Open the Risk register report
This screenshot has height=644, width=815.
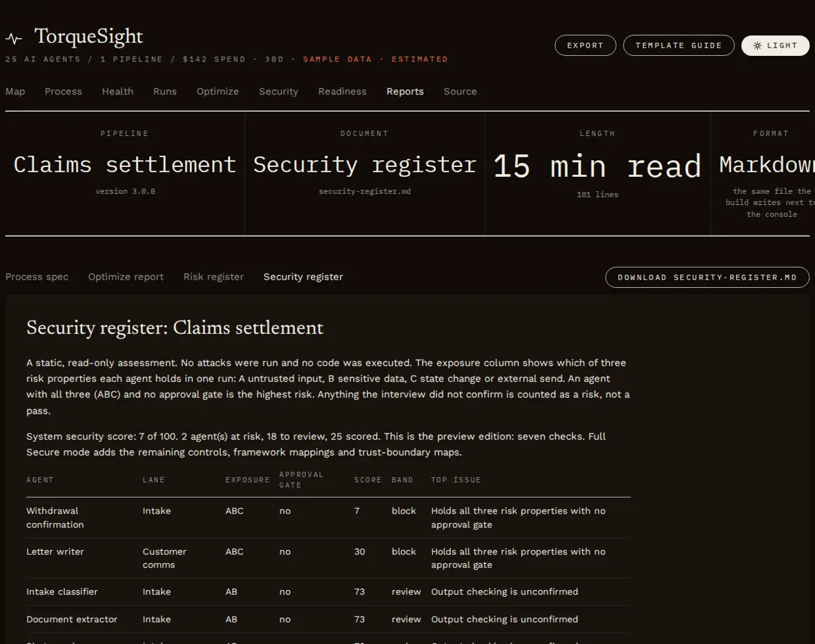(x=213, y=277)
